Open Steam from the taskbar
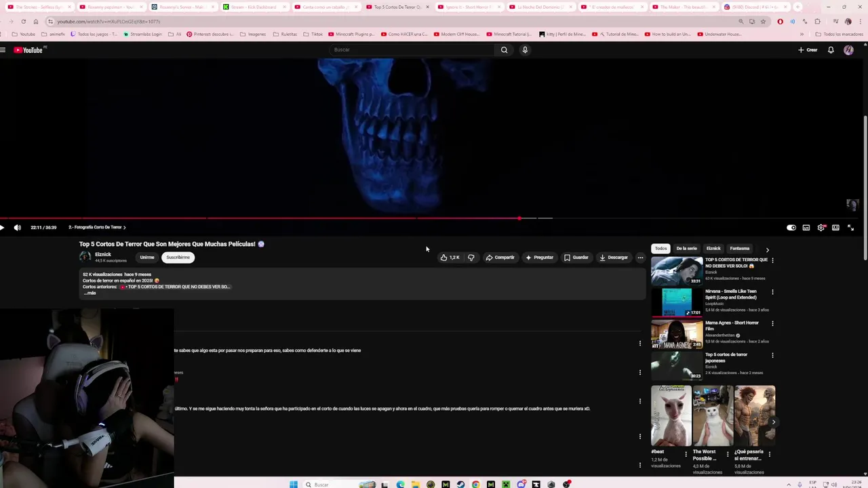 click(460, 484)
